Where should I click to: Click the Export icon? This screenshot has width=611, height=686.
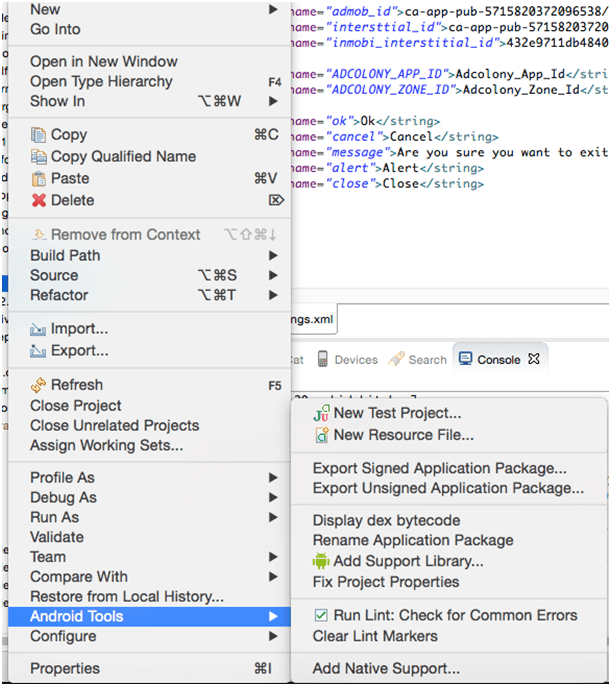pos(39,351)
